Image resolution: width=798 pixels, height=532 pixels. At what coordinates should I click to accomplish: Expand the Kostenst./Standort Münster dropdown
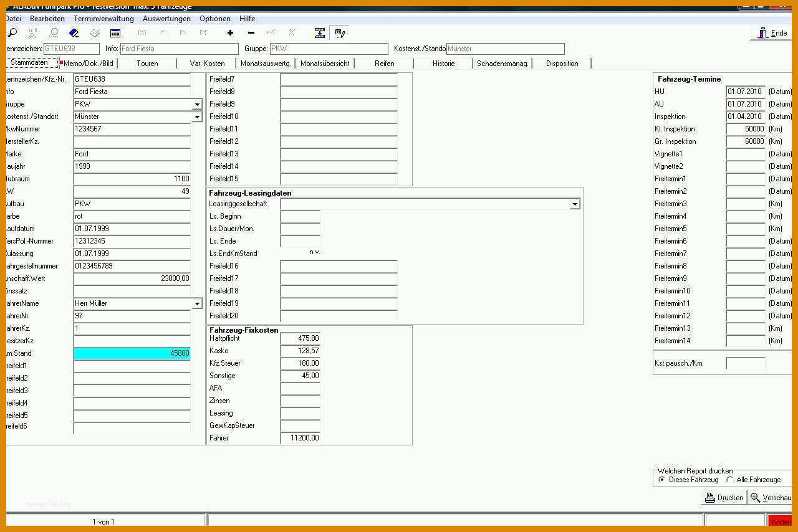pyautogui.click(x=197, y=116)
